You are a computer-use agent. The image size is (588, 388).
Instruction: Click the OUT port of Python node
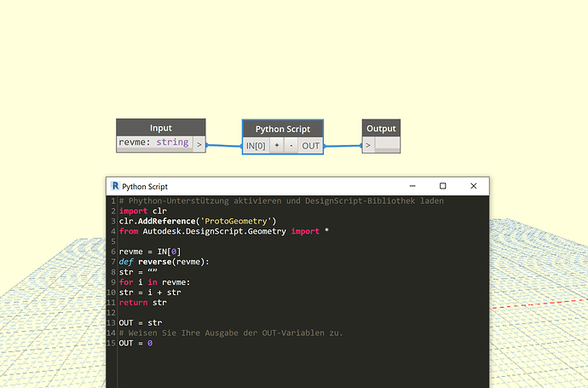coord(310,146)
